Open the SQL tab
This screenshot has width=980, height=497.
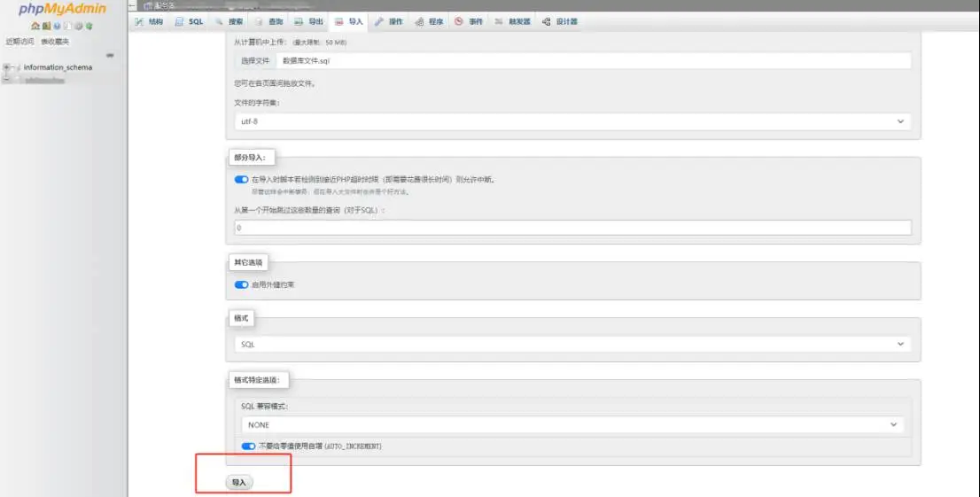click(190, 21)
